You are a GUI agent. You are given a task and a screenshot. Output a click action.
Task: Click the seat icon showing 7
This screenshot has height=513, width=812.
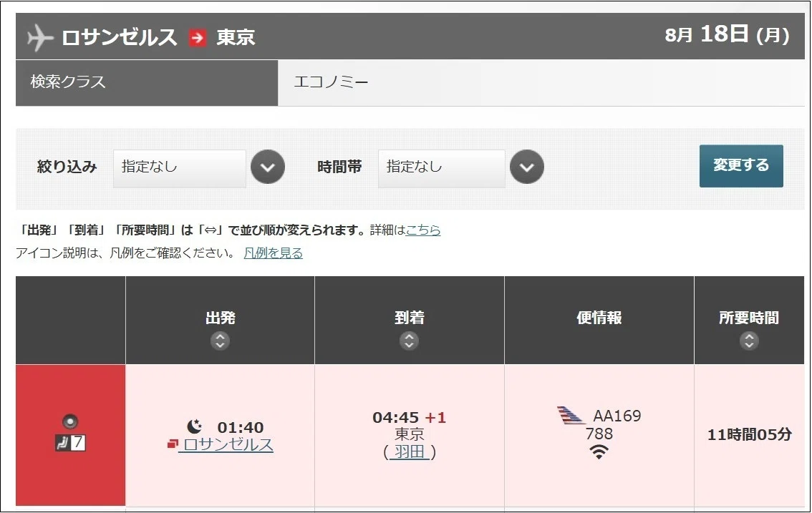pyautogui.click(x=70, y=443)
